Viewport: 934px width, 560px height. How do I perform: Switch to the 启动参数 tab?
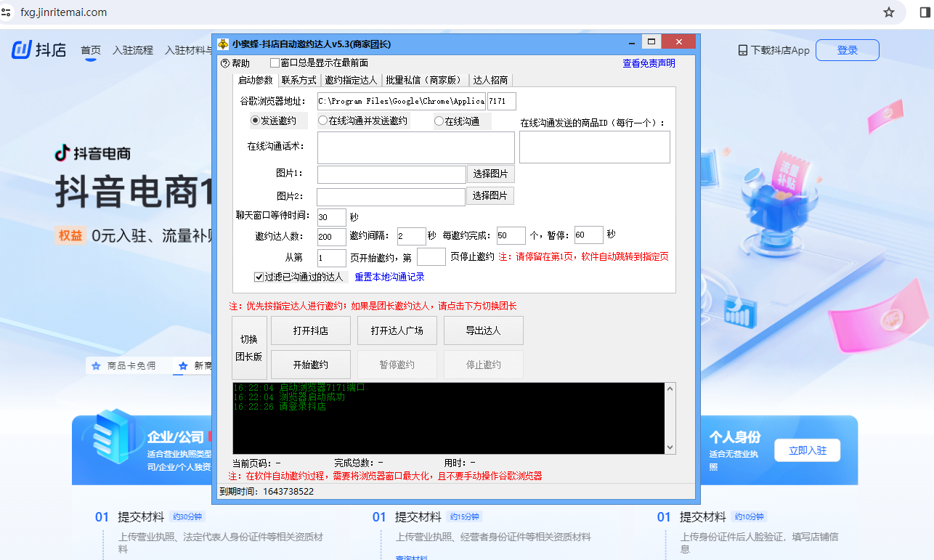pos(256,80)
